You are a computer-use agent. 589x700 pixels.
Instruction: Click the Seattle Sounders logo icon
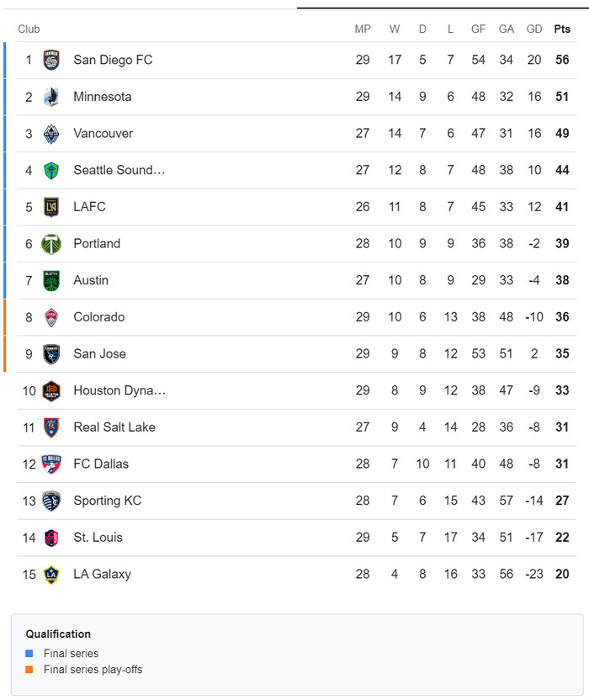[x=51, y=170]
